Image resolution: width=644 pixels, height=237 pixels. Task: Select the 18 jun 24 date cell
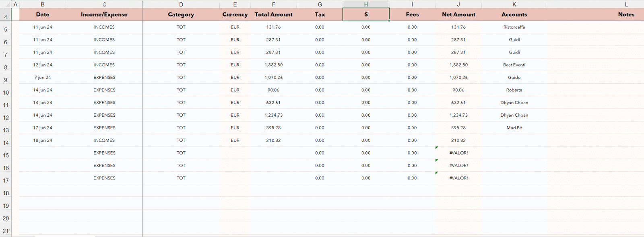(x=43, y=140)
